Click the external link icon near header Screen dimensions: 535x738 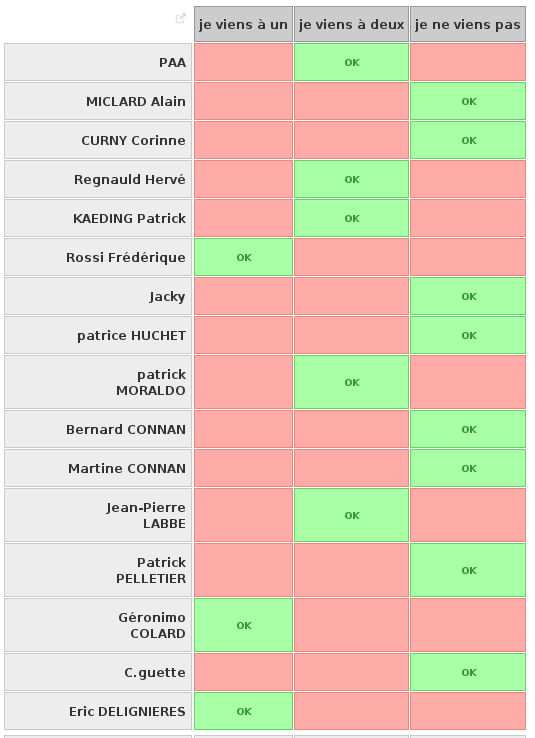point(180,18)
